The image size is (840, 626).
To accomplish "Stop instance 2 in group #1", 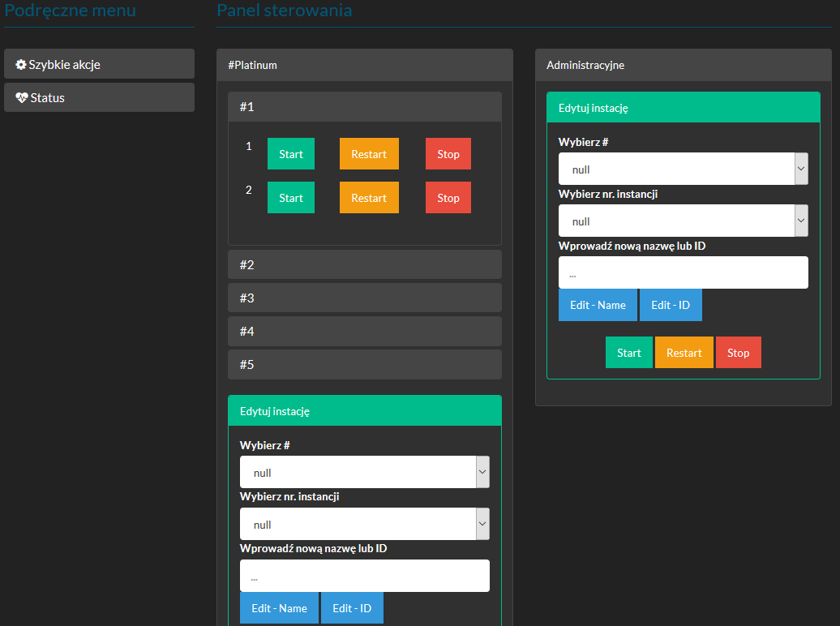I will coord(448,198).
